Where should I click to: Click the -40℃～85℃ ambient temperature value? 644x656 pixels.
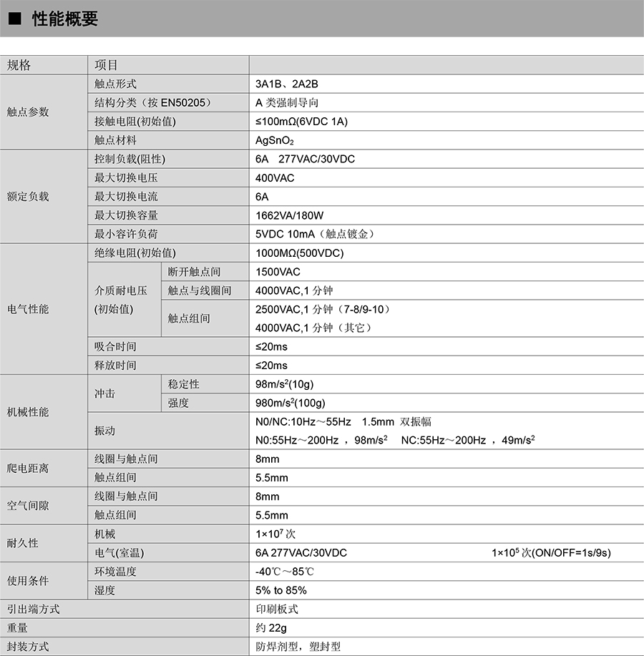[285, 572]
